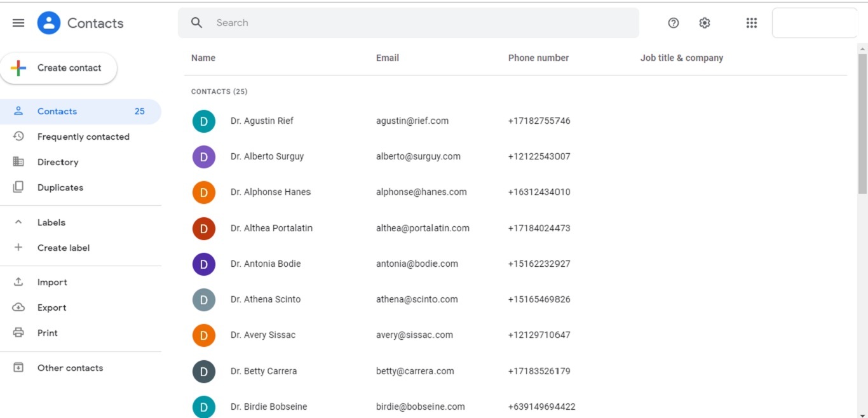Click the Contacts title text in header
The image size is (868, 418).
95,23
